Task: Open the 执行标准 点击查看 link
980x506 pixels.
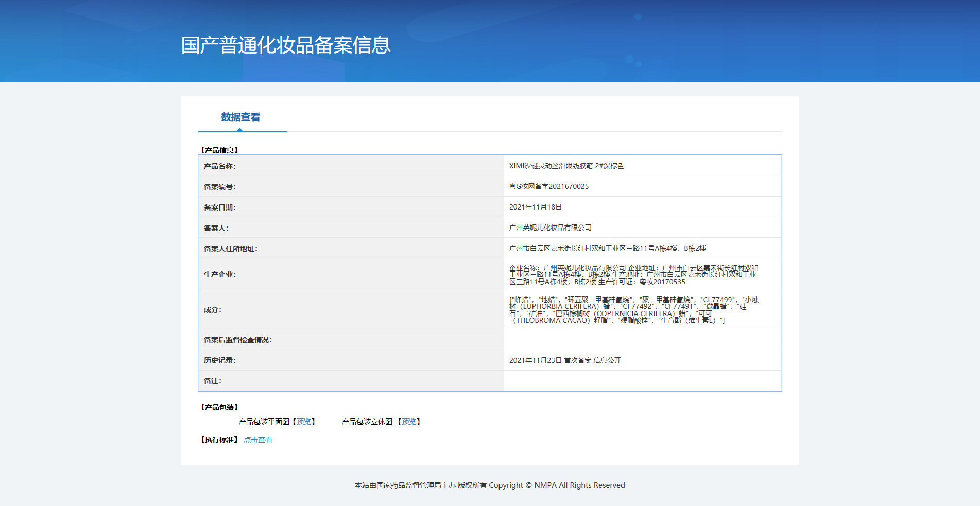Action: 258,440
